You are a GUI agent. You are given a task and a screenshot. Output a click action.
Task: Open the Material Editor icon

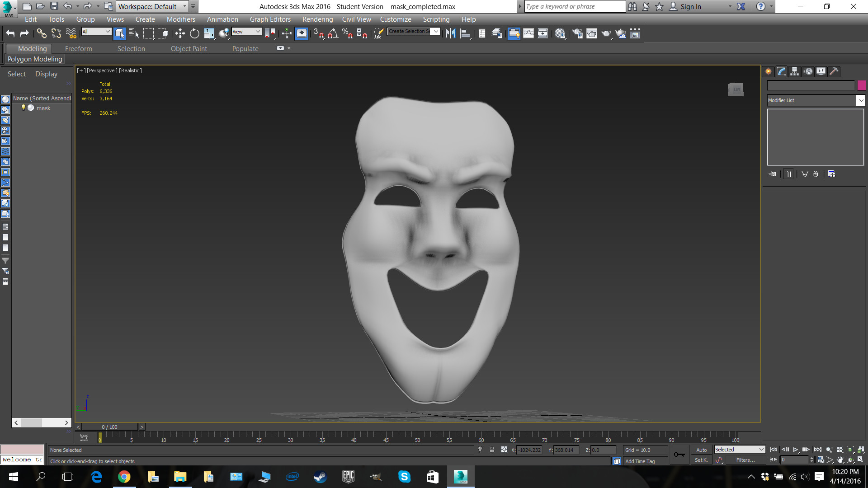560,33
